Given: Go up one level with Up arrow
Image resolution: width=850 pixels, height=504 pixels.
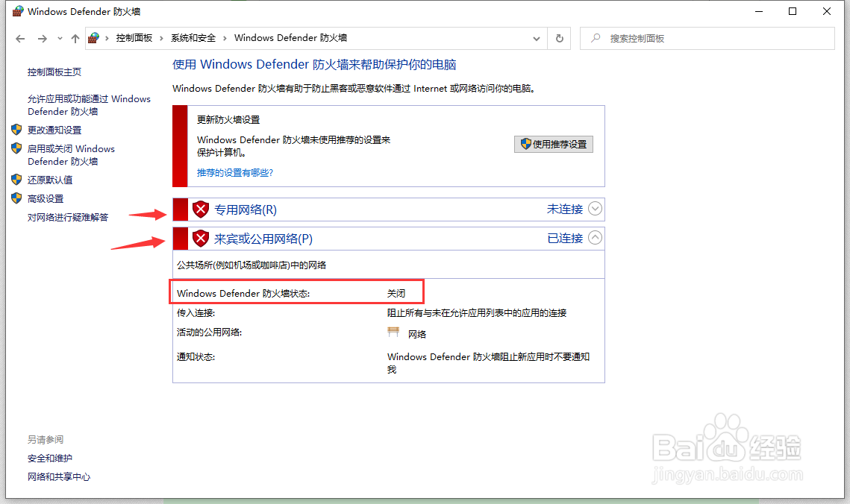Looking at the screenshot, I should click(x=75, y=39).
